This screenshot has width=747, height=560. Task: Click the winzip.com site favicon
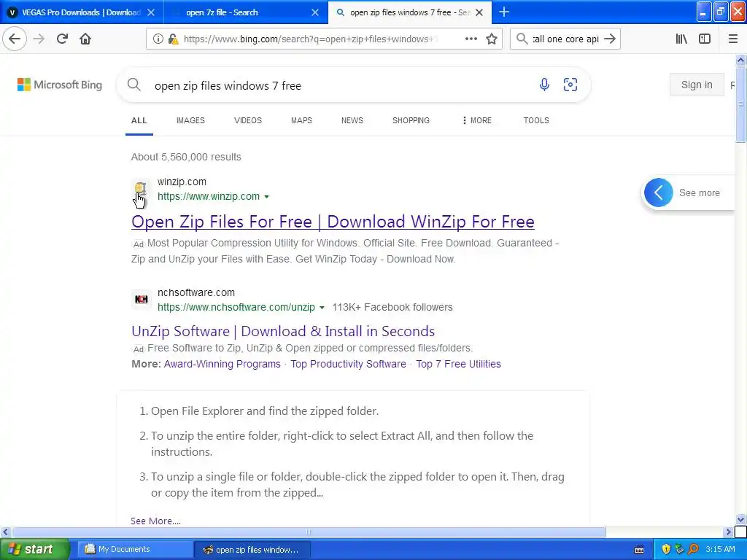point(141,189)
